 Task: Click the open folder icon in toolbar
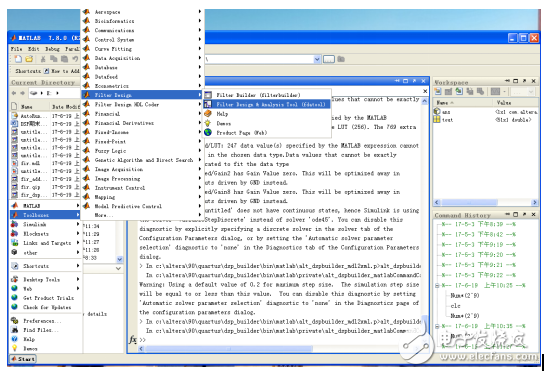click(29, 59)
